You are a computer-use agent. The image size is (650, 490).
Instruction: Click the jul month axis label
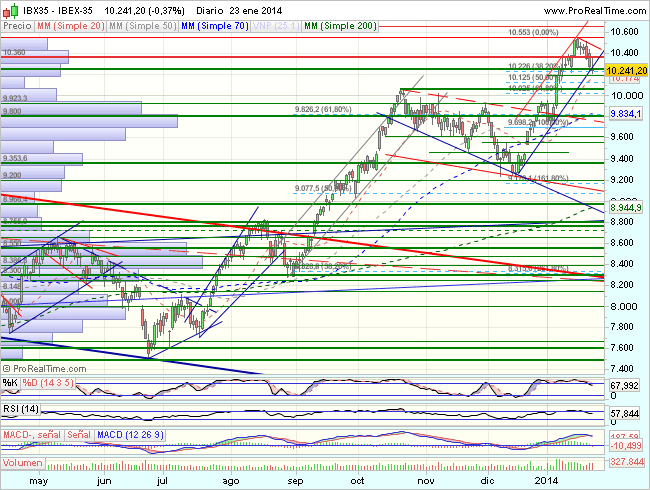click(162, 481)
